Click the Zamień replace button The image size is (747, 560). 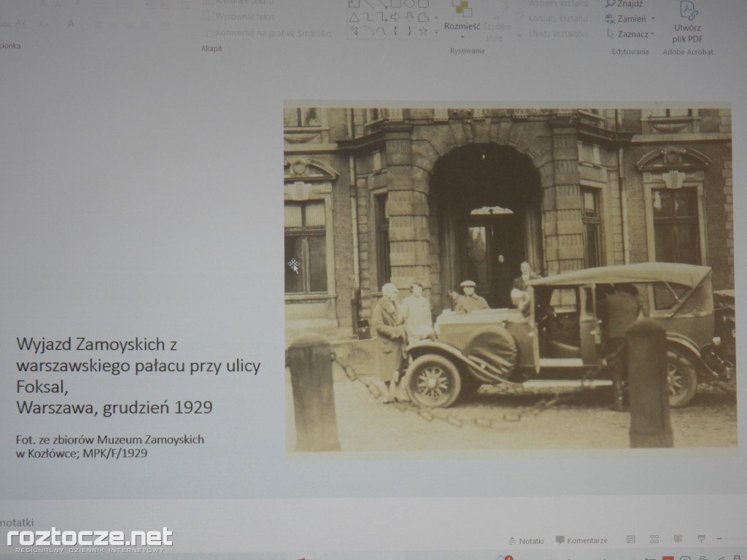pyautogui.click(x=625, y=18)
